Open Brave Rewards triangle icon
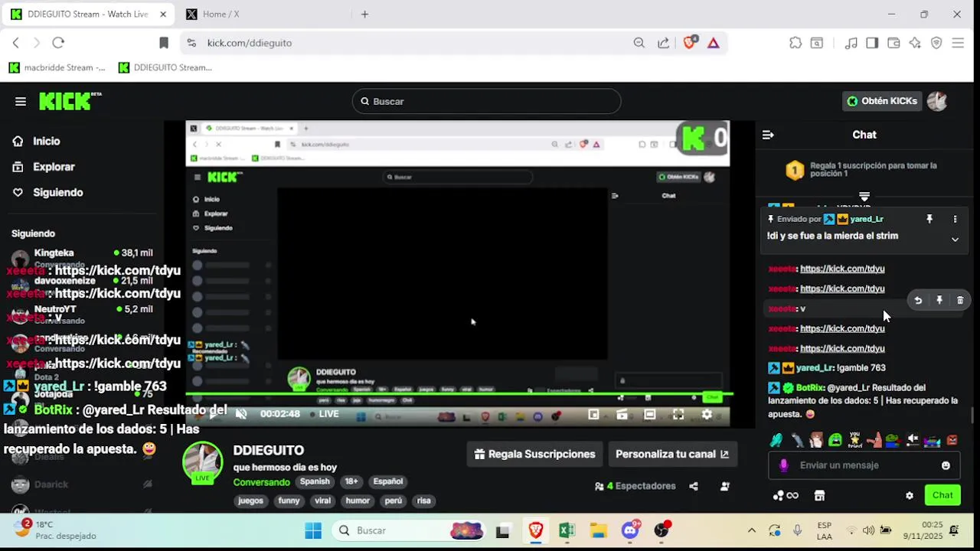This screenshot has height=551, width=980. pos(714,43)
